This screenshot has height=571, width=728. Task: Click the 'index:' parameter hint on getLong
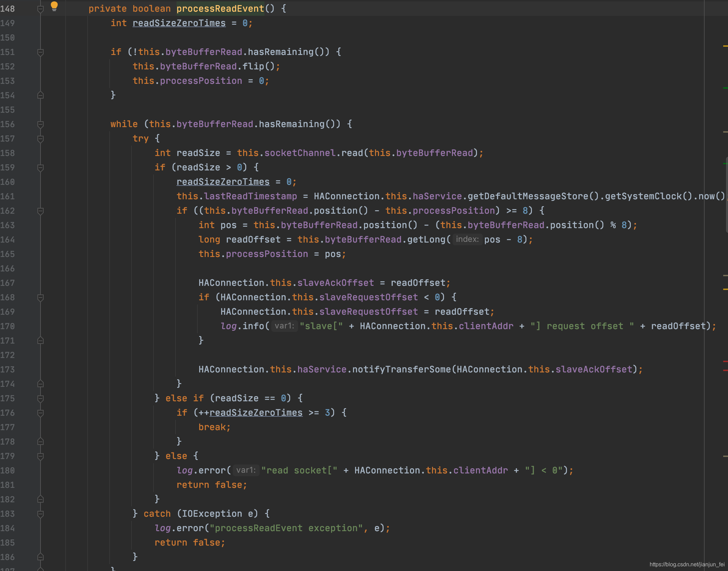point(467,239)
